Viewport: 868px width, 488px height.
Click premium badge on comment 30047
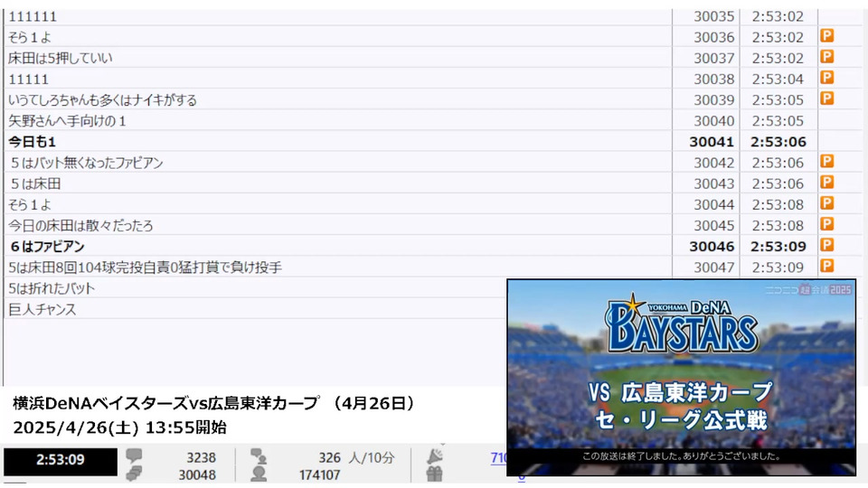826,266
